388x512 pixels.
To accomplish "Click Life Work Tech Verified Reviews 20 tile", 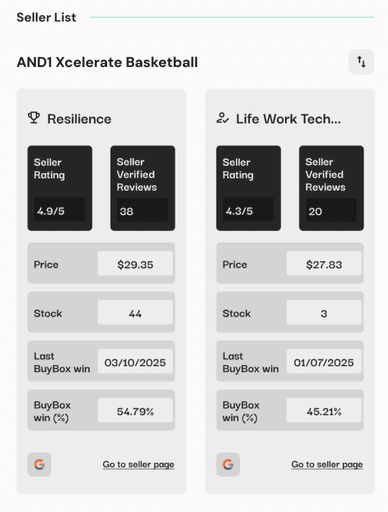I will pos(331,188).
